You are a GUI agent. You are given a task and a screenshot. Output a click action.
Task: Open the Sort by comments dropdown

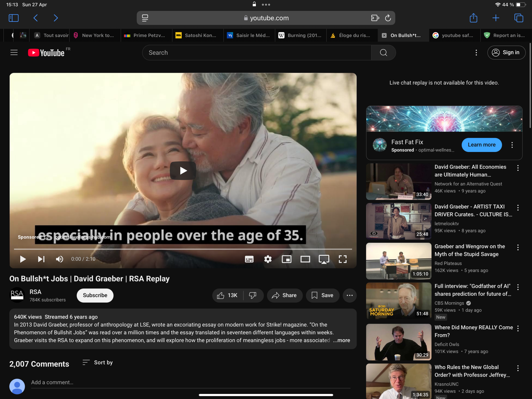pyautogui.click(x=97, y=363)
